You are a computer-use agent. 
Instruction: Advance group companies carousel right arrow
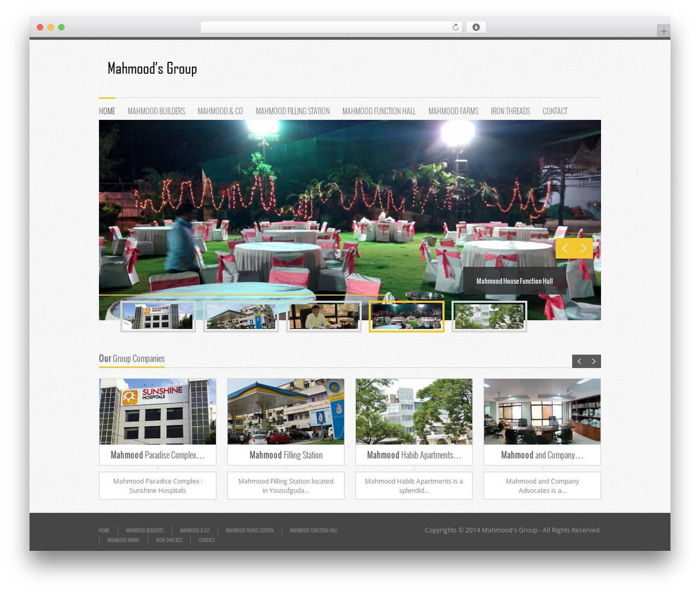tap(594, 361)
